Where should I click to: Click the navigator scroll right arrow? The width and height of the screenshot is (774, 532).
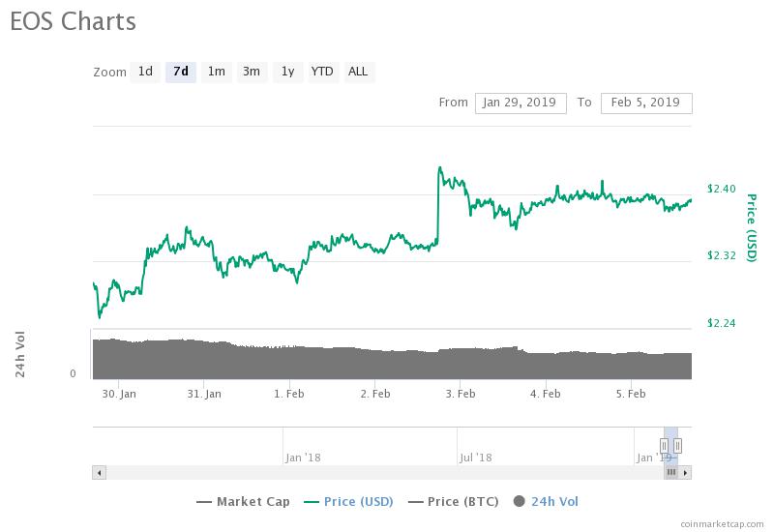tap(685, 473)
